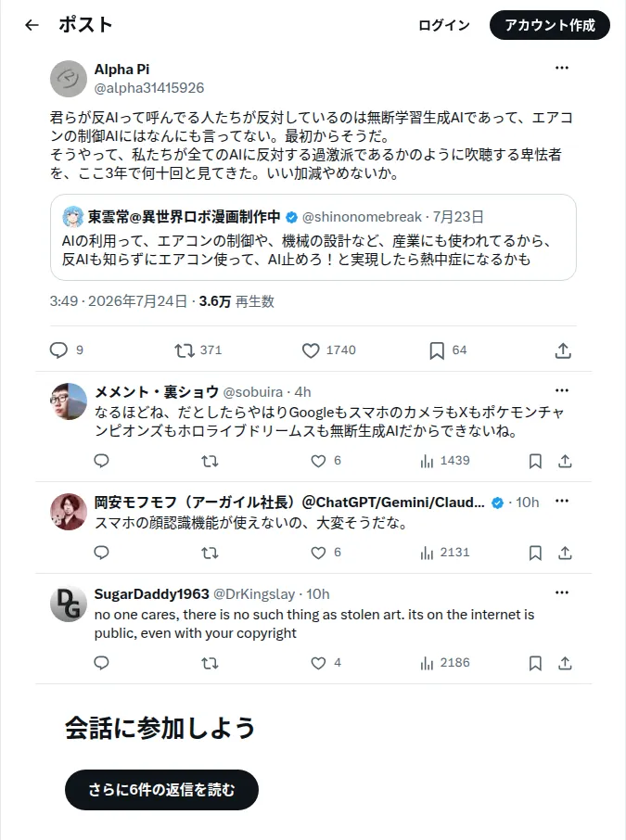
Task: View analytics icon showing 2131 views
Action: [427, 553]
